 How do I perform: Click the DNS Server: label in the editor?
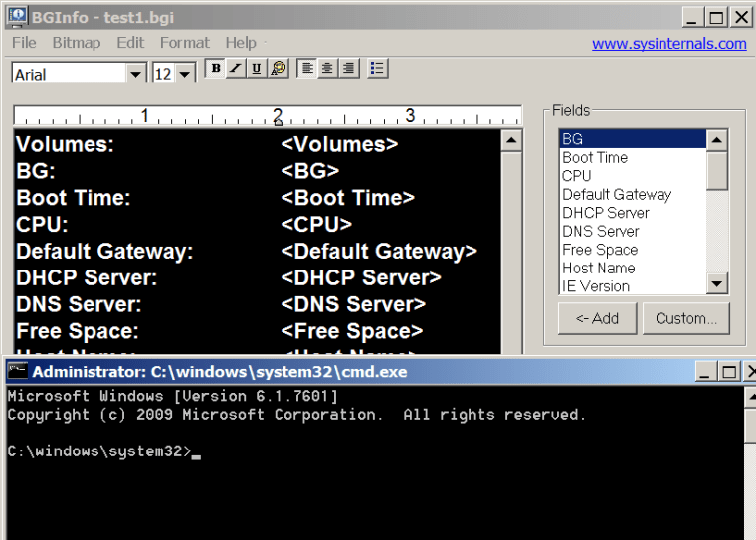pyautogui.click(x=79, y=304)
